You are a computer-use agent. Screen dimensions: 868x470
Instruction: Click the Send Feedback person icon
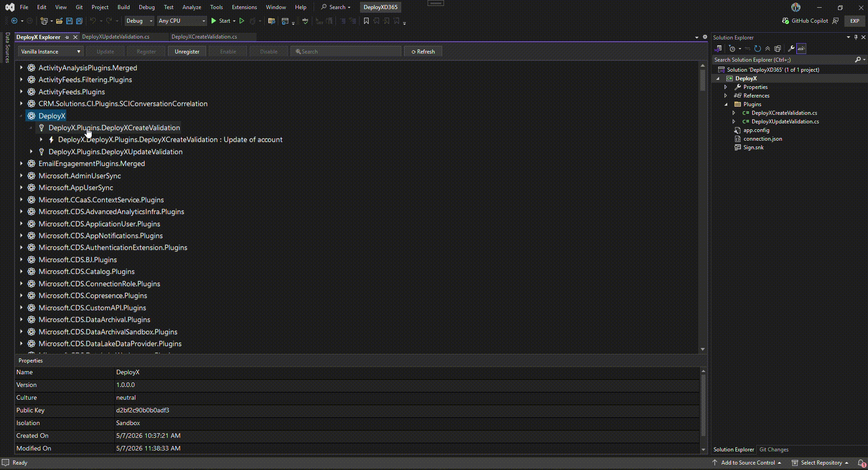click(835, 21)
